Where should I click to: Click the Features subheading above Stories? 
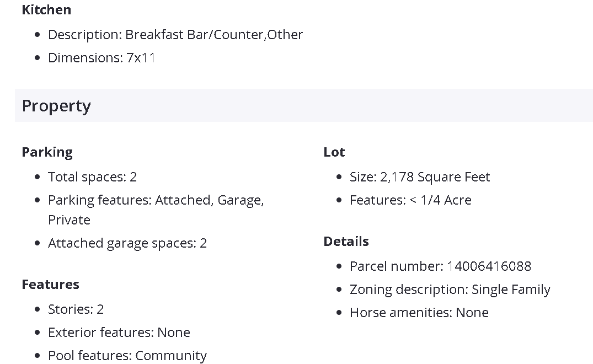50,285
